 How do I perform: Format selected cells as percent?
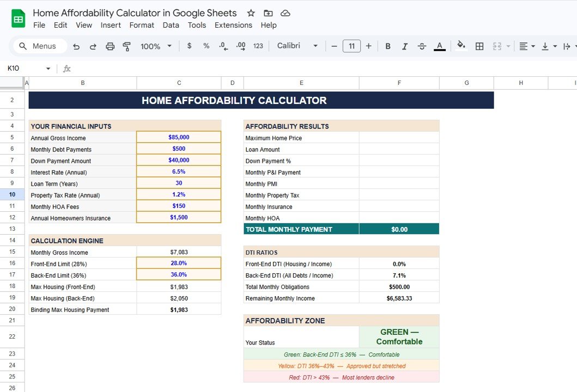click(x=206, y=46)
